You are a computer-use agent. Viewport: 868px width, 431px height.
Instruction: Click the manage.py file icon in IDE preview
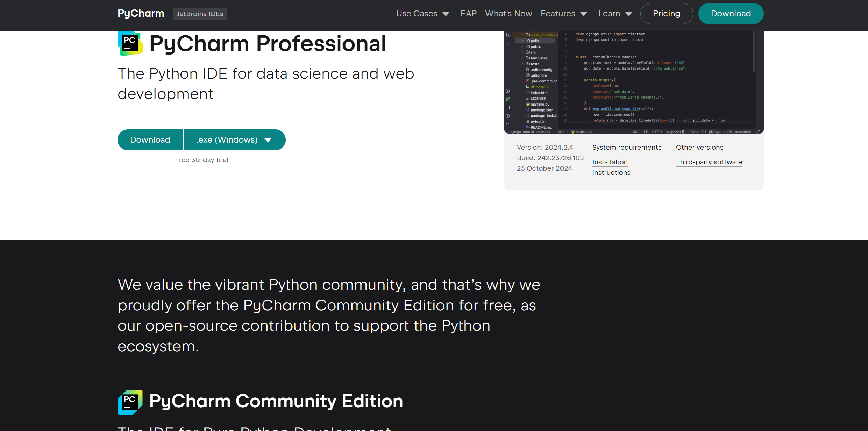pos(528,104)
